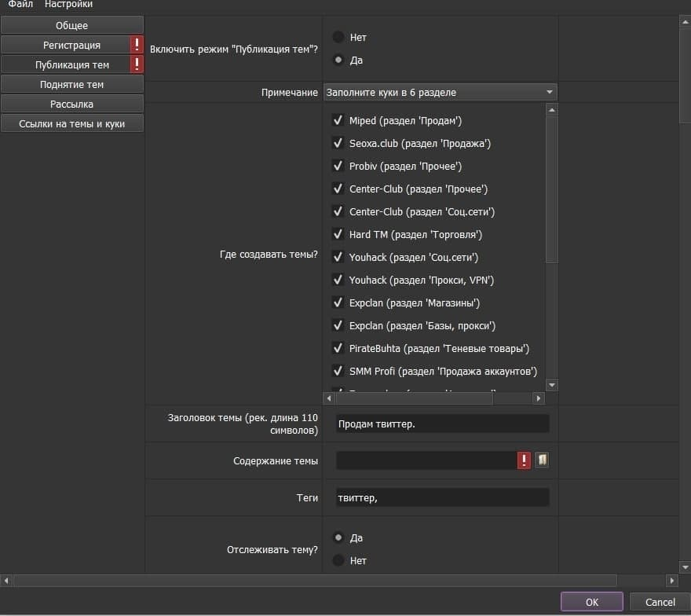Click forum list scroll-up arrow
This screenshot has height=616, width=691.
[x=552, y=110]
